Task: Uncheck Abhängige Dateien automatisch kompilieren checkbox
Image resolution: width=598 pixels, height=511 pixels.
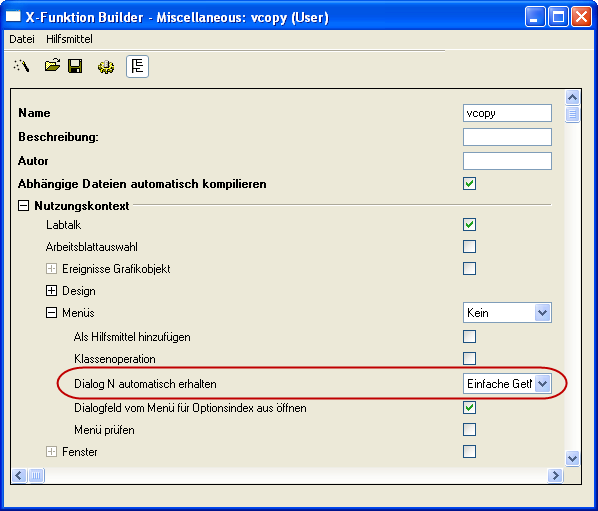Action: point(469,184)
